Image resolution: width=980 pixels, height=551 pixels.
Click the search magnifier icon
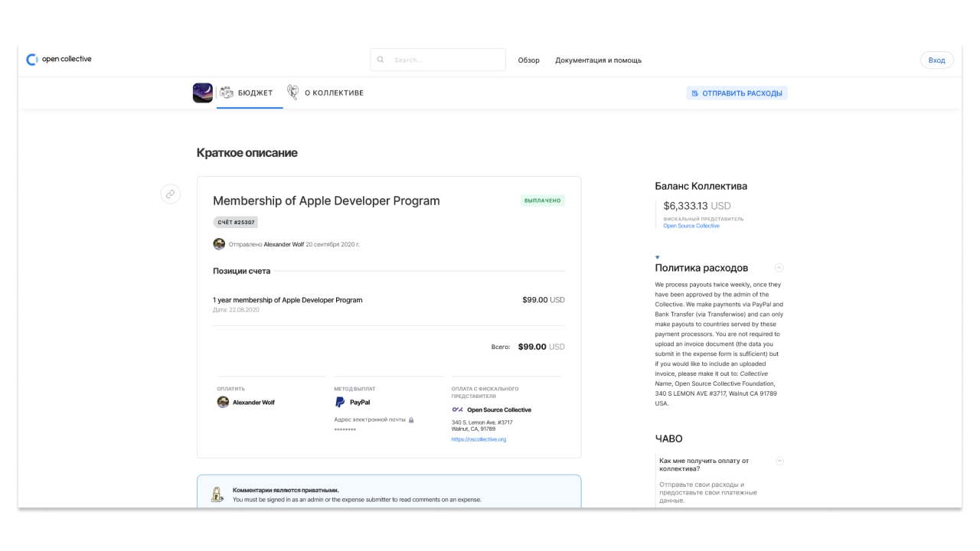click(x=381, y=60)
